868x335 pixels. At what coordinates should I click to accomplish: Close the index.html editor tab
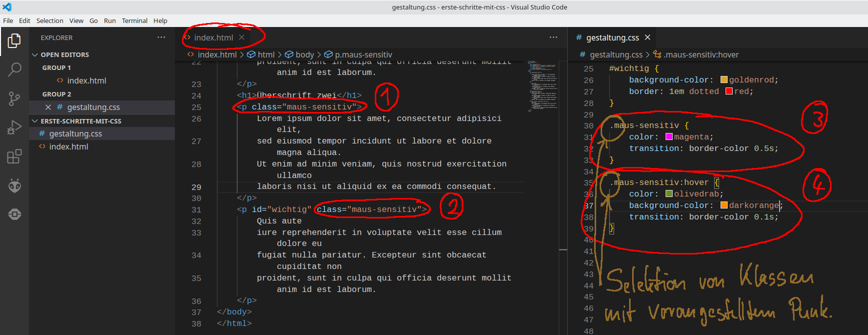click(x=242, y=37)
